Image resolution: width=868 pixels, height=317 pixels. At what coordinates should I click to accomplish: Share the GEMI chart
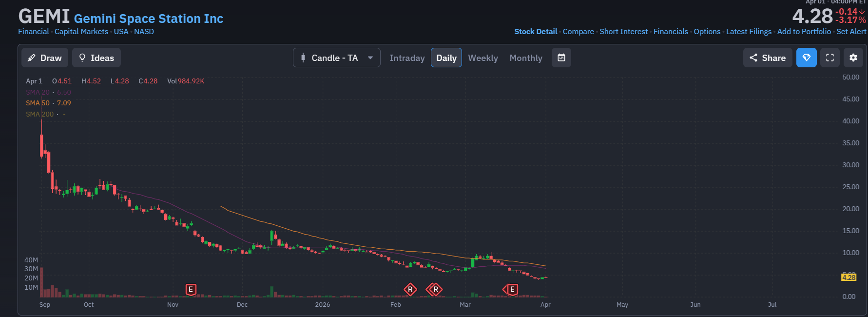click(x=768, y=58)
